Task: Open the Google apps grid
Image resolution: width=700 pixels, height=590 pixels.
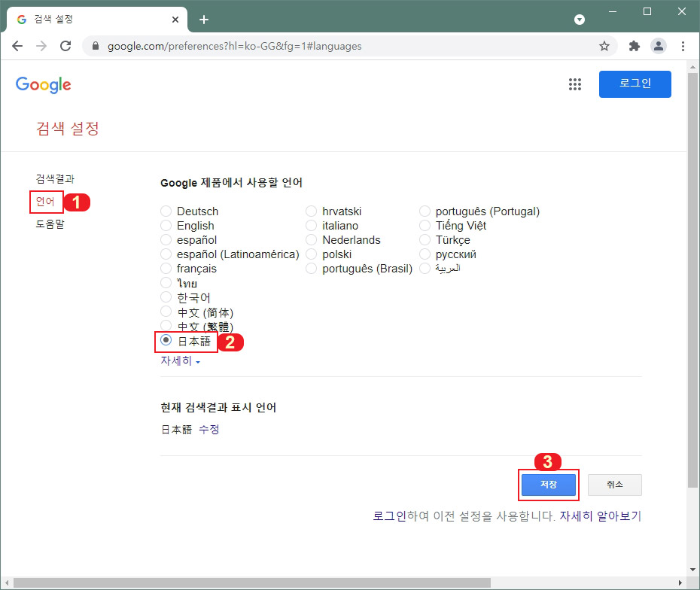Action: pos(575,84)
